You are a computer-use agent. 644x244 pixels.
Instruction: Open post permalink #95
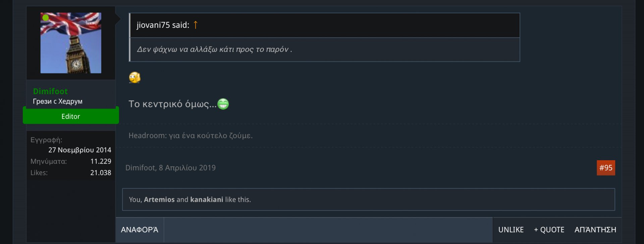click(x=605, y=168)
